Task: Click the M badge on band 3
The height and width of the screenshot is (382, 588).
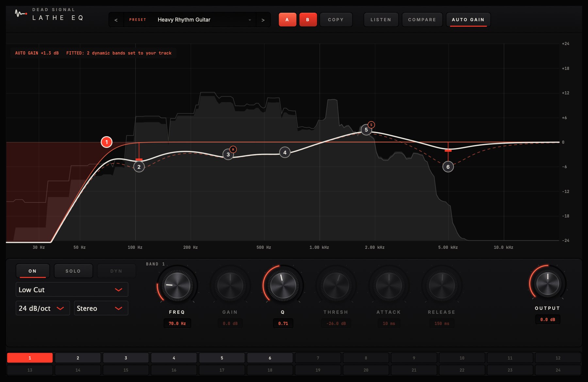Action: (233, 150)
